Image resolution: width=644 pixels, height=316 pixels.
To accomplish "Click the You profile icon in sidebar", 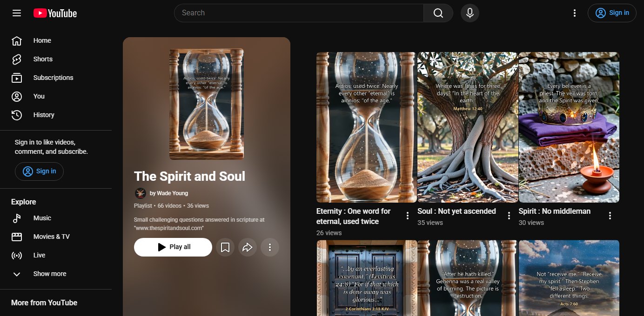I will [x=17, y=96].
